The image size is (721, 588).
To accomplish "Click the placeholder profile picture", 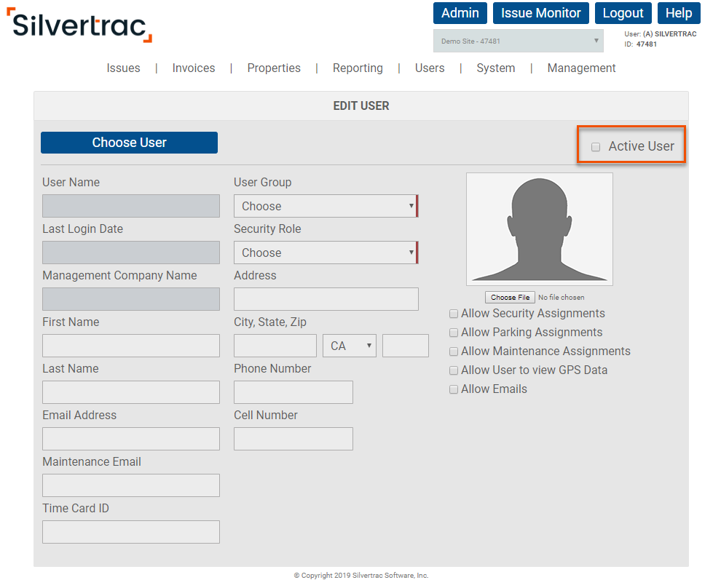I will pyautogui.click(x=539, y=228).
